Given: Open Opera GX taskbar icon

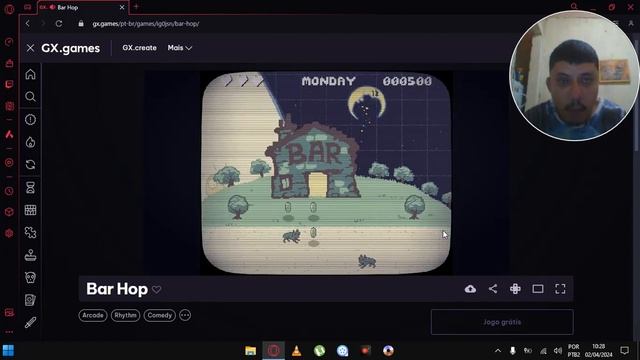Looking at the screenshot, I should [273, 350].
